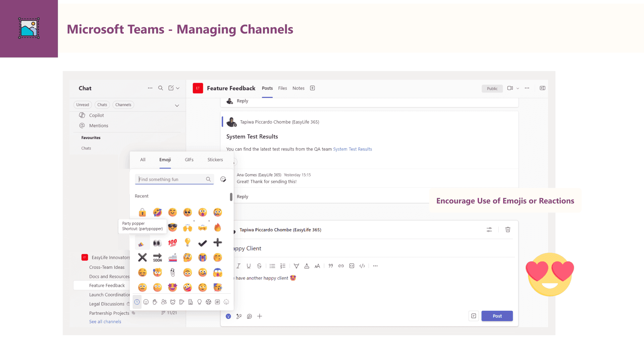Toggle underline formatting
This screenshot has width=644, height=362.
249,266
